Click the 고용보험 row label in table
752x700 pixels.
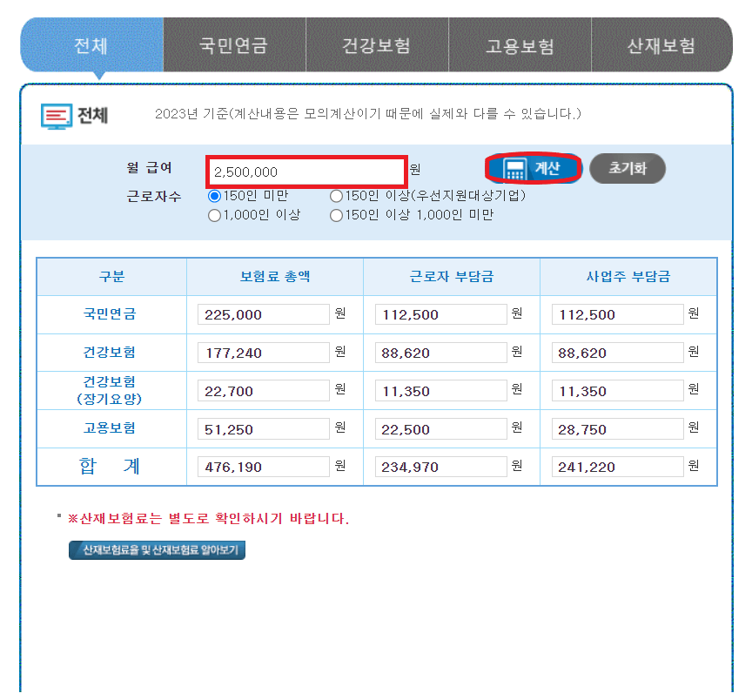pyautogui.click(x=110, y=428)
